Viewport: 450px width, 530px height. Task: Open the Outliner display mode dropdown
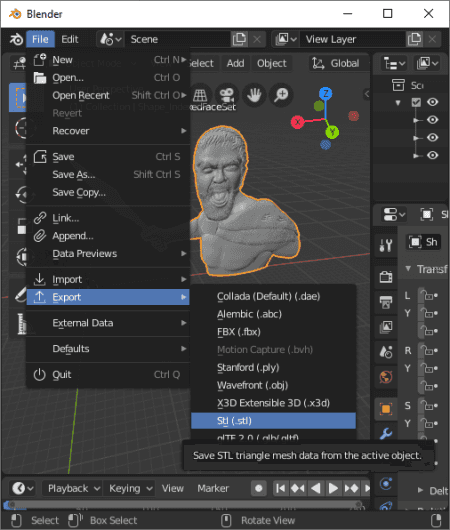(427, 63)
